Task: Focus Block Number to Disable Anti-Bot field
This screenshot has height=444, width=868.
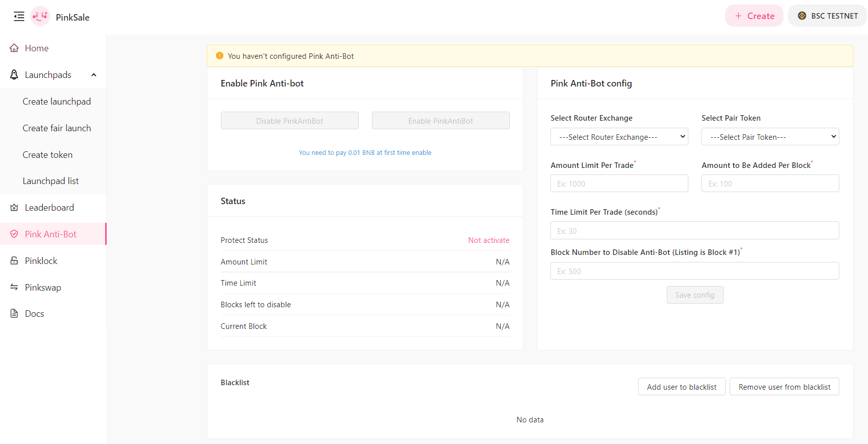Action: (694, 271)
